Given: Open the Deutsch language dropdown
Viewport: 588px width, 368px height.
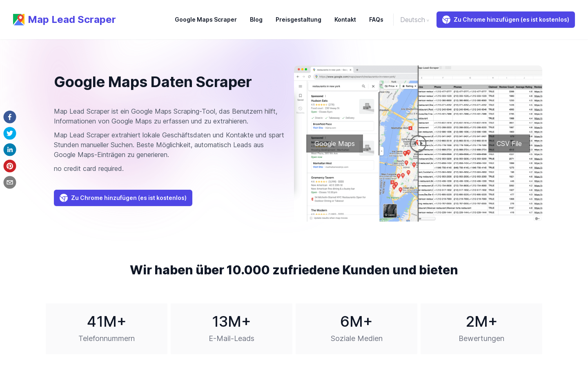Looking at the screenshot, I should [x=414, y=20].
